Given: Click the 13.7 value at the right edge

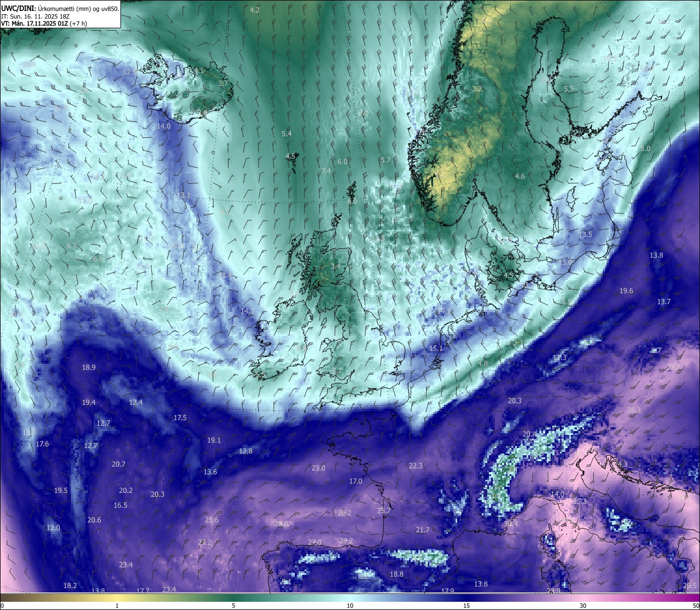Looking at the screenshot, I should [664, 302].
